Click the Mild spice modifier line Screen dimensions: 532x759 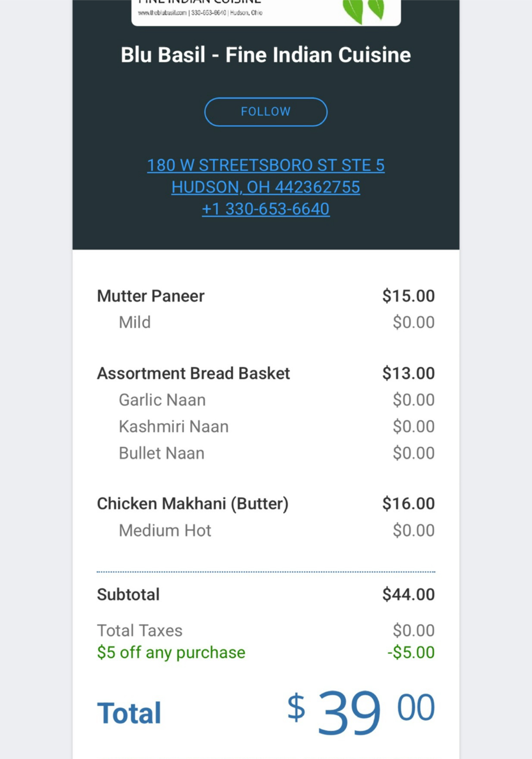coord(135,323)
